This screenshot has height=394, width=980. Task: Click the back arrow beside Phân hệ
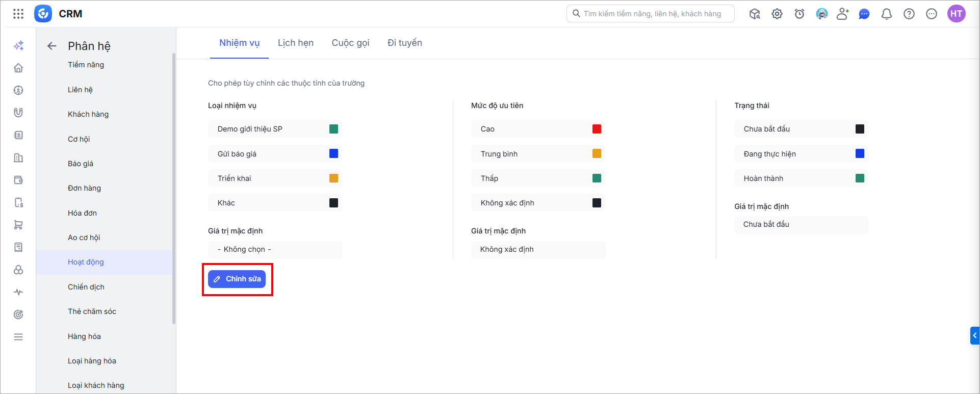pos(51,46)
